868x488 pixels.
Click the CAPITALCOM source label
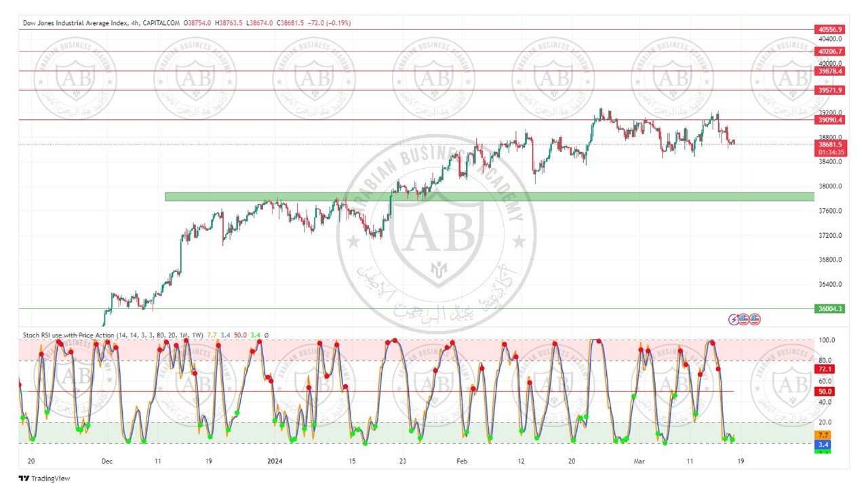[x=161, y=22]
